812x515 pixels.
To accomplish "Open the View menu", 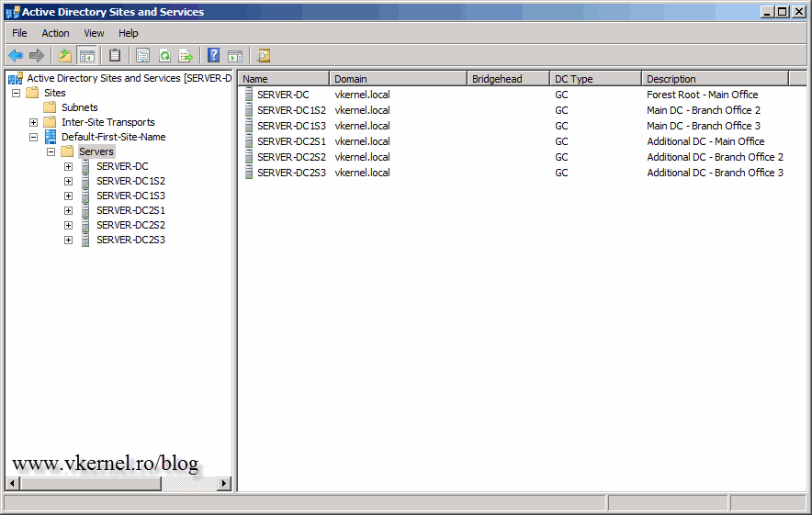I will [x=94, y=33].
